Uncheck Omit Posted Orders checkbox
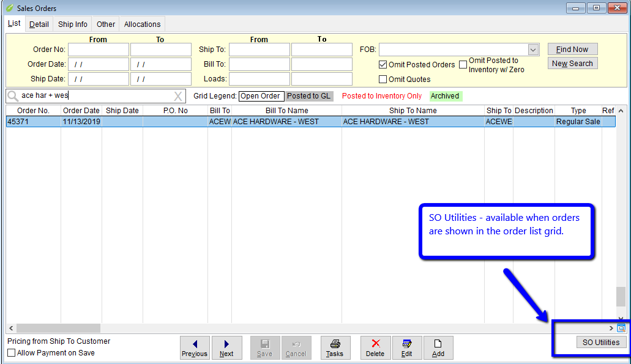631x364 pixels. pyautogui.click(x=383, y=65)
